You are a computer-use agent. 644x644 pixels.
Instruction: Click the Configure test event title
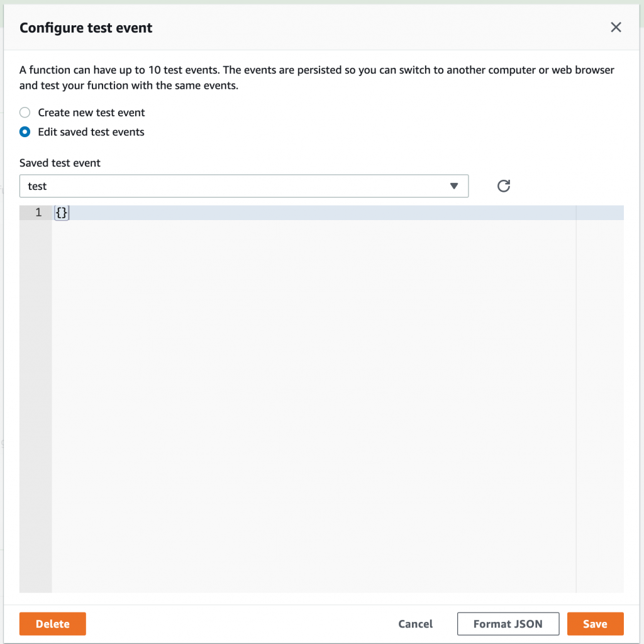coord(86,28)
